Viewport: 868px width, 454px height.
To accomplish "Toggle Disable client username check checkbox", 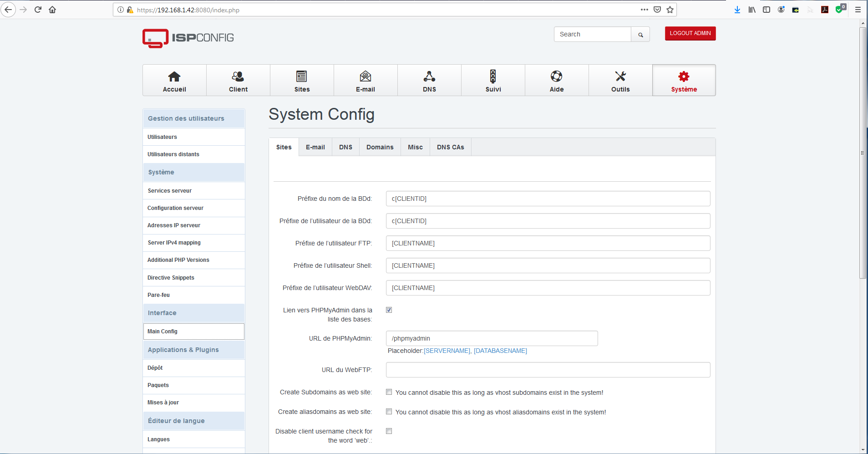I will [389, 431].
